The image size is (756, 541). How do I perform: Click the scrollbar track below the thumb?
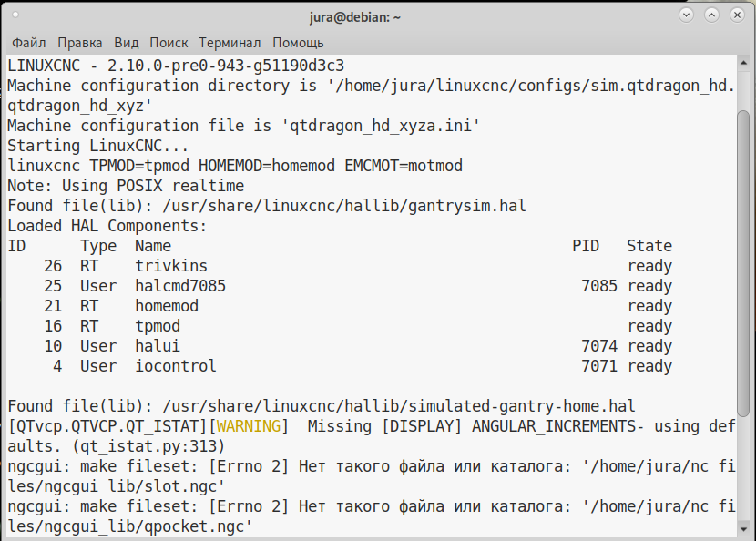pos(743,470)
